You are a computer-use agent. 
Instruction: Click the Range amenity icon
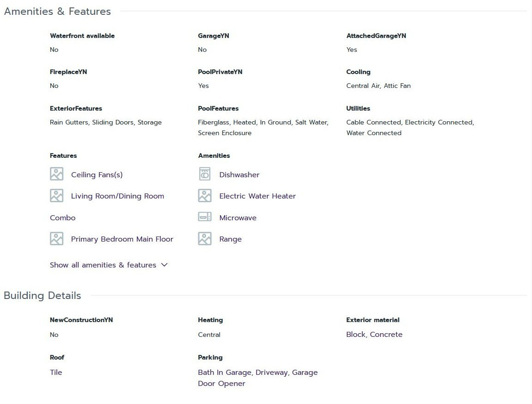tap(205, 239)
